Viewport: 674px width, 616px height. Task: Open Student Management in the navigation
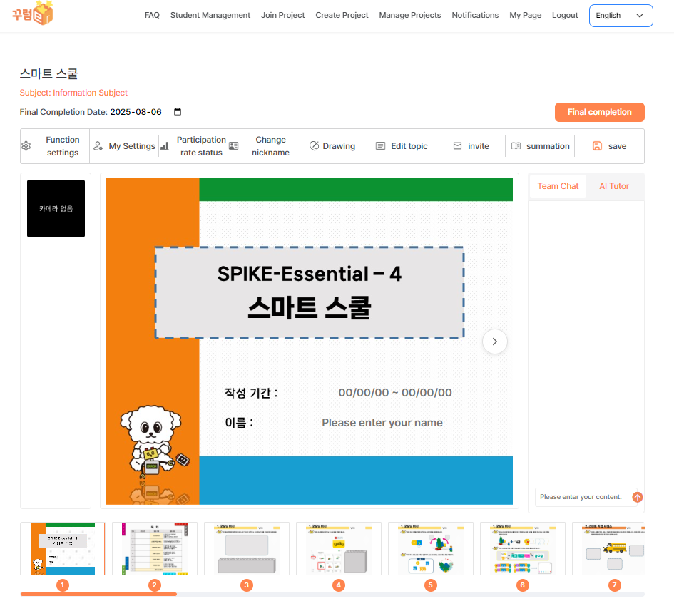(x=210, y=15)
